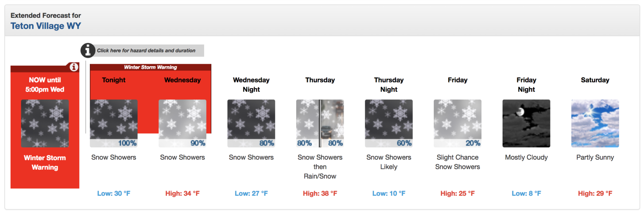Select Tonight snow showers forecast icon

(x=114, y=123)
